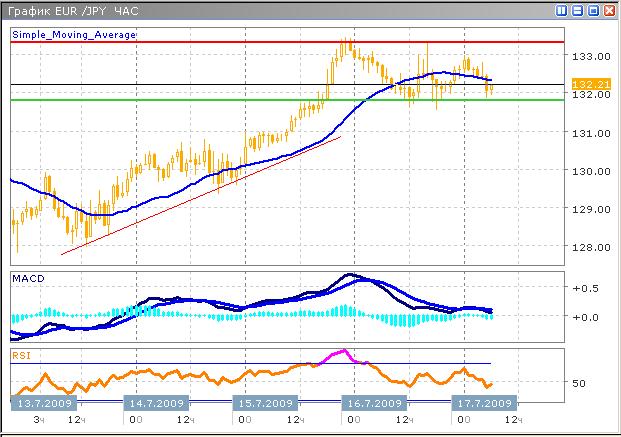621x437 pixels.
Task: Click the red diagonal trend line
Action: 200,195
